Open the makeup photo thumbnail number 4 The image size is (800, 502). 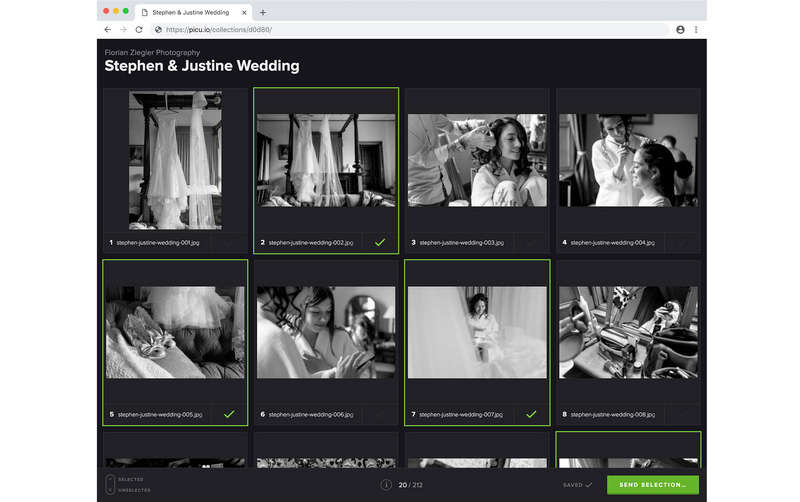(628, 160)
